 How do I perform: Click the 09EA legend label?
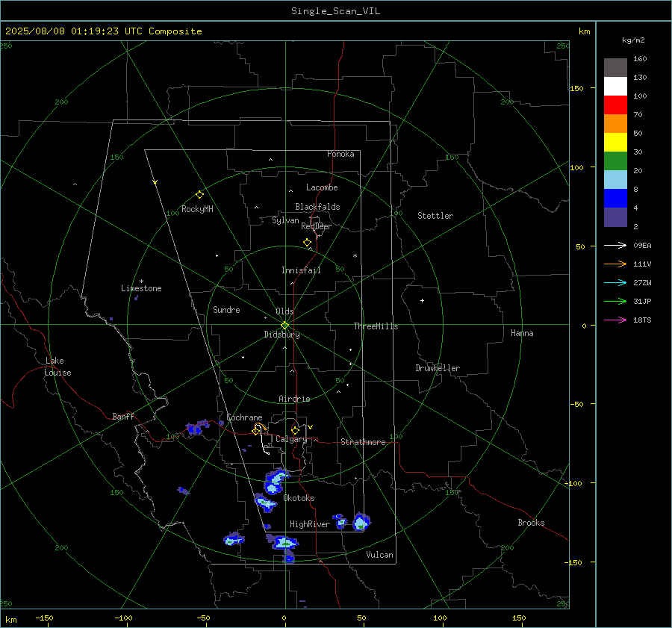tap(642, 246)
